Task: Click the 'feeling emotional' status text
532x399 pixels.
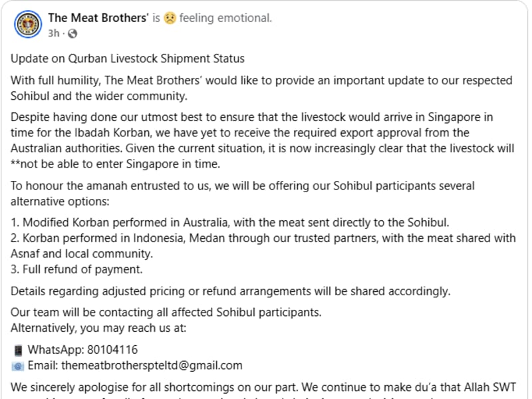Action: [225, 18]
